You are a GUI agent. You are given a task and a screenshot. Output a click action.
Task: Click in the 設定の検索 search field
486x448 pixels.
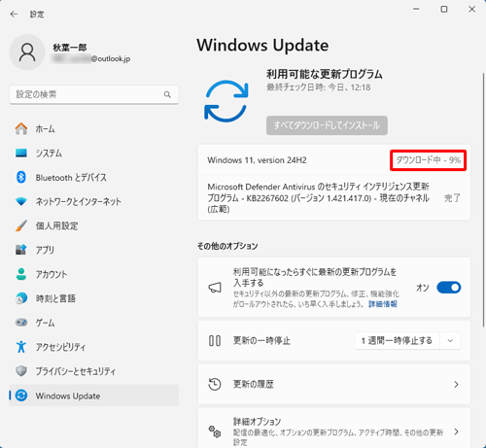tap(94, 94)
